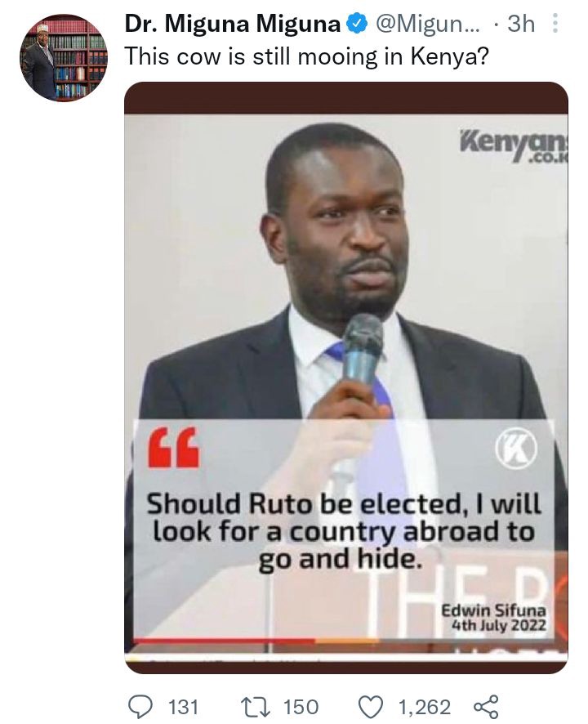The height and width of the screenshot is (724, 588).
Task: Click the retweet arrows icon
Action: point(256,707)
